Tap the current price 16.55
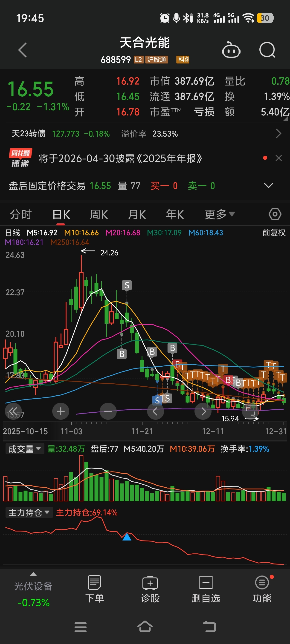This screenshot has width=290, height=644. [x=30, y=89]
